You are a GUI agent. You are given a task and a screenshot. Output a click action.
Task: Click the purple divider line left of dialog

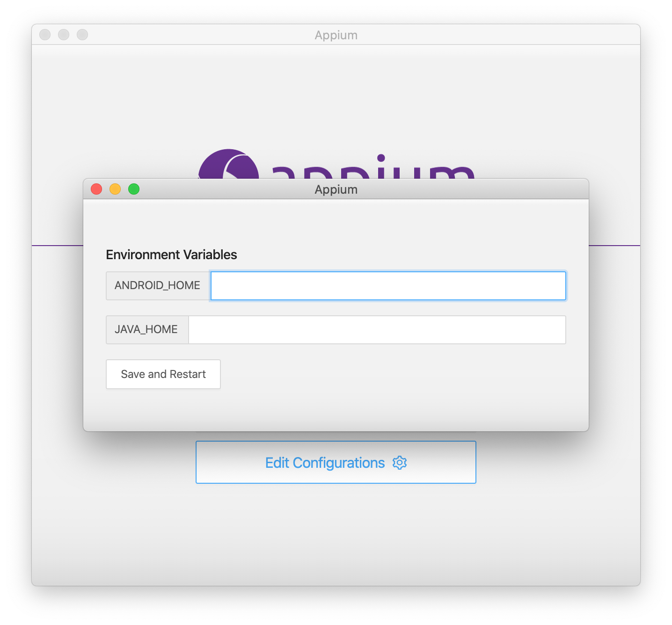point(58,245)
